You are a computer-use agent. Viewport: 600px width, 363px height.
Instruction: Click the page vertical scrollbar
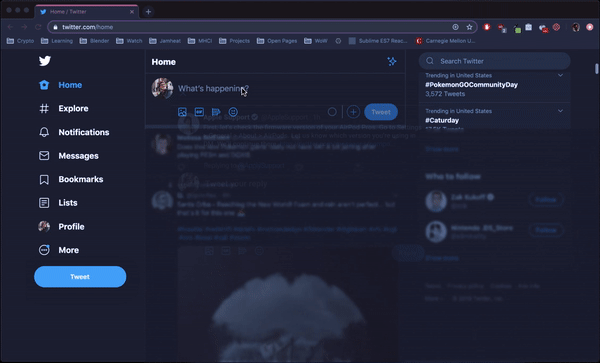coord(597,69)
